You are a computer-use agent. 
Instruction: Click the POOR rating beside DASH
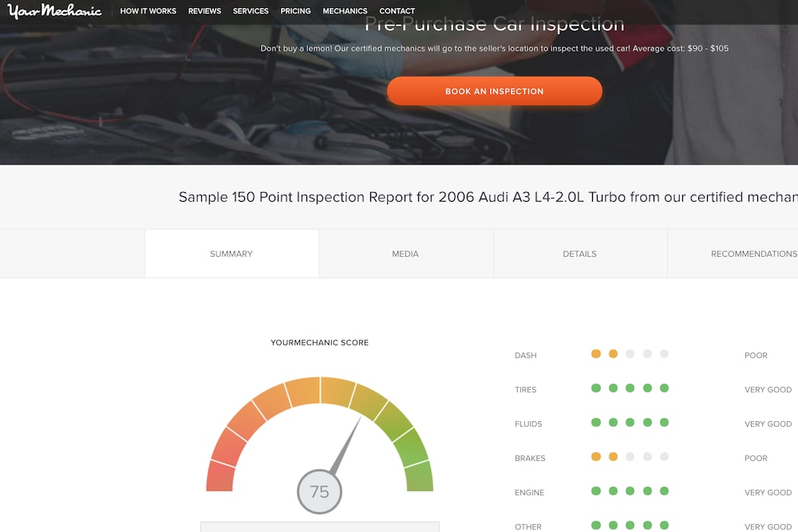pyautogui.click(x=756, y=356)
